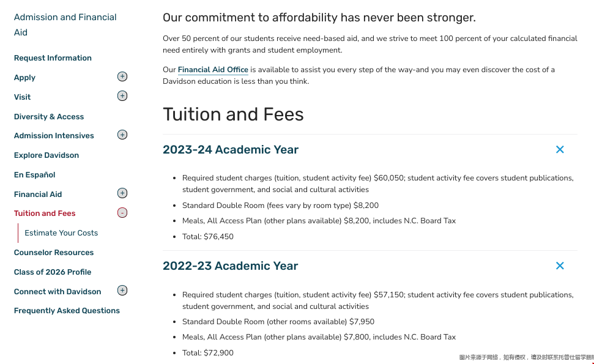Open the En Español page
The image size is (594, 364).
pyautogui.click(x=34, y=174)
